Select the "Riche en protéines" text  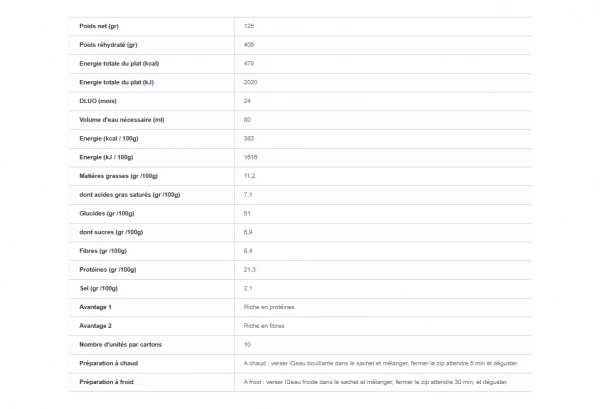click(x=269, y=307)
